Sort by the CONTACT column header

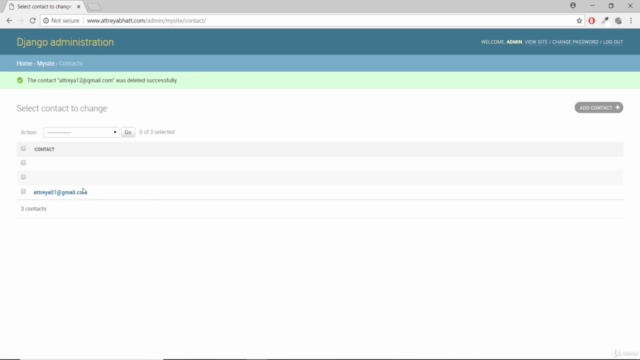coord(44,149)
